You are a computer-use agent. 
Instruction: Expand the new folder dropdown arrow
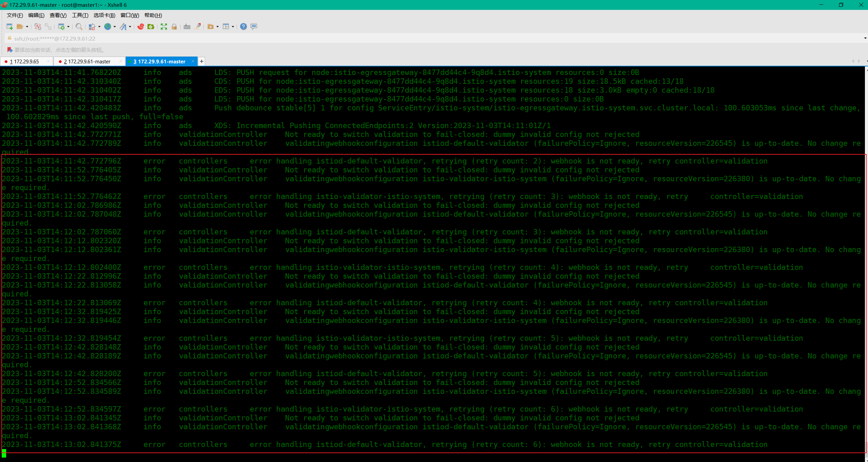coord(218,27)
